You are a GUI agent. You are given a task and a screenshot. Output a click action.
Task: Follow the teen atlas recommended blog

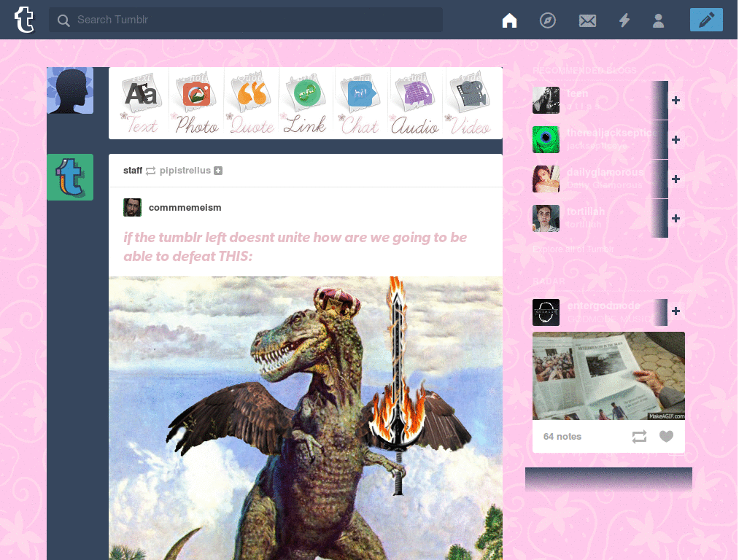pos(676,101)
